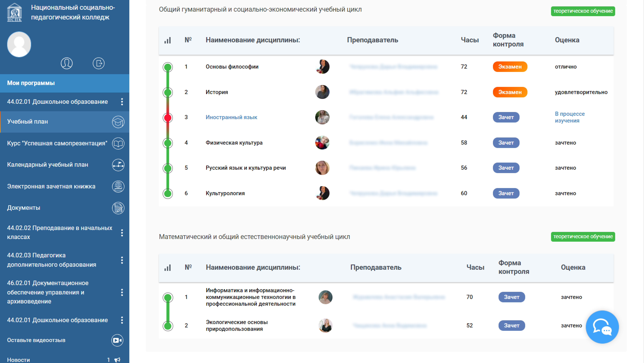The height and width of the screenshot is (363, 644).
Task: Click the graduation cap icon for Учебный план
Action: [x=118, y=122]
